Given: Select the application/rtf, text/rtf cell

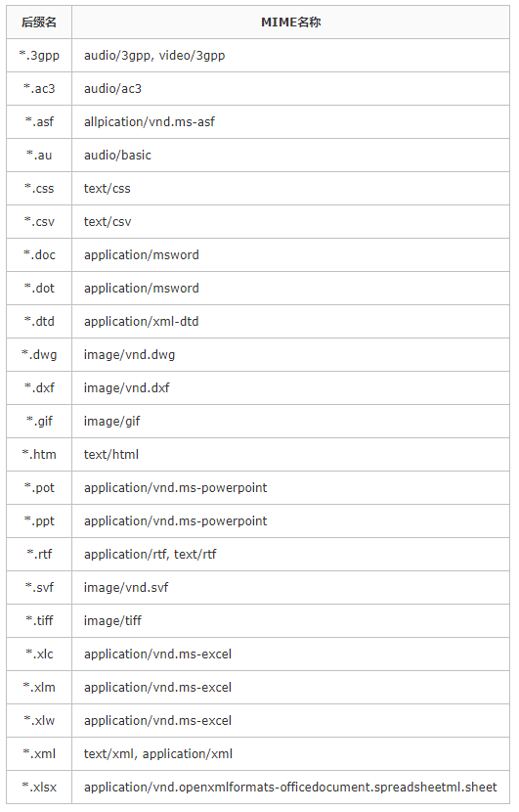Looking at the screenshot, I should click(x=290, y=554).
